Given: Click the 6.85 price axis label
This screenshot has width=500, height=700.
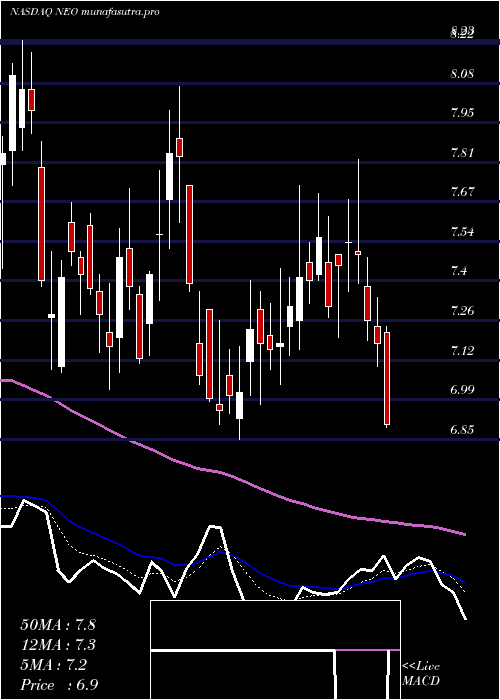Looking at the screenshot, I should coord(462,430).
